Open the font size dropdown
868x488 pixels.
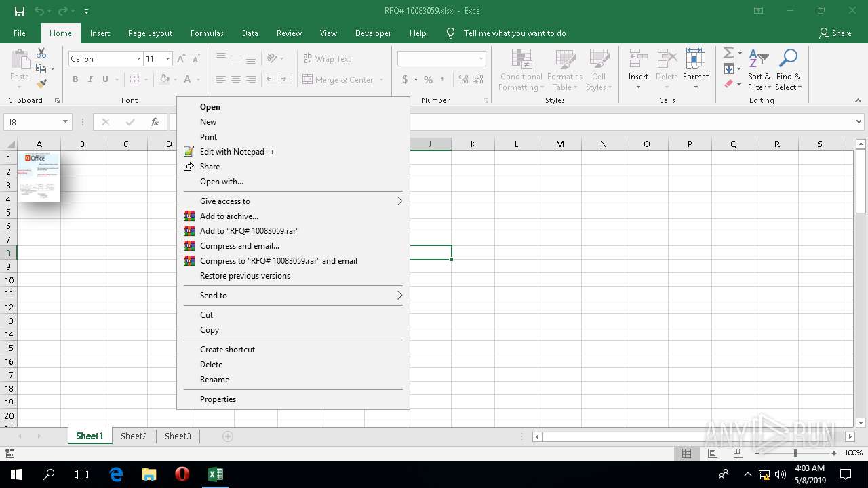coord(167,59)
